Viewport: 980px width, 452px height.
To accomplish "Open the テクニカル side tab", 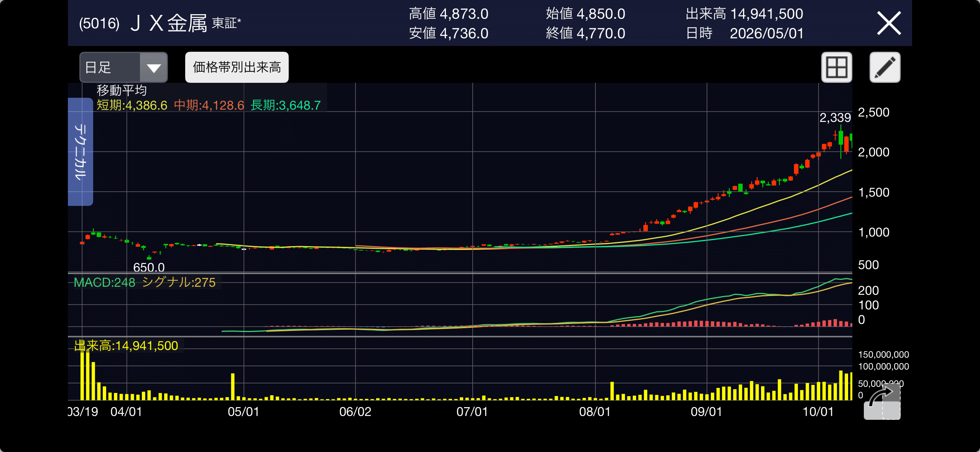I will tap(81, 152).
